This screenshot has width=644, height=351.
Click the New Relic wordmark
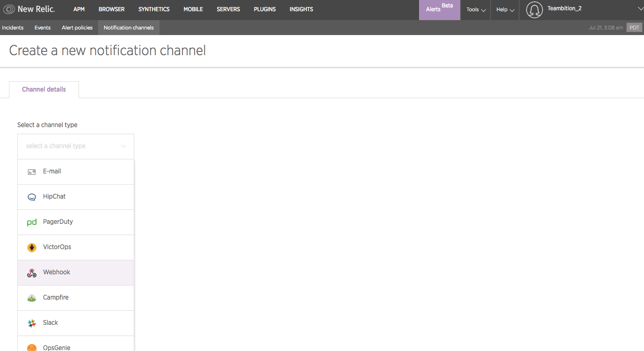36,9
